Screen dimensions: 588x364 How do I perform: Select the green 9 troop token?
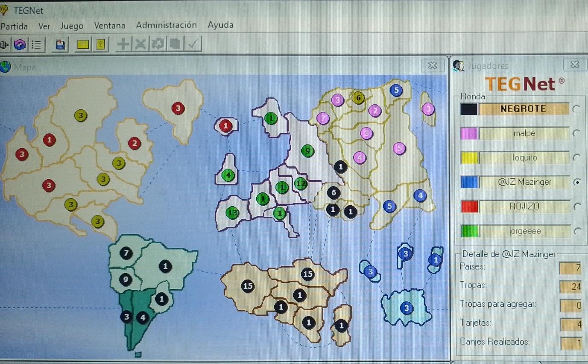307,151
